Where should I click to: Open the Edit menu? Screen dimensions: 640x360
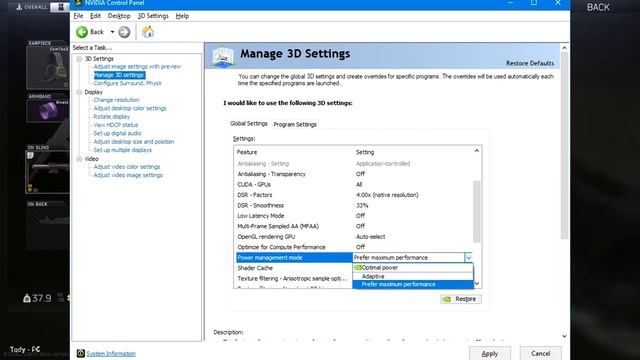click(x=95, y=16)
